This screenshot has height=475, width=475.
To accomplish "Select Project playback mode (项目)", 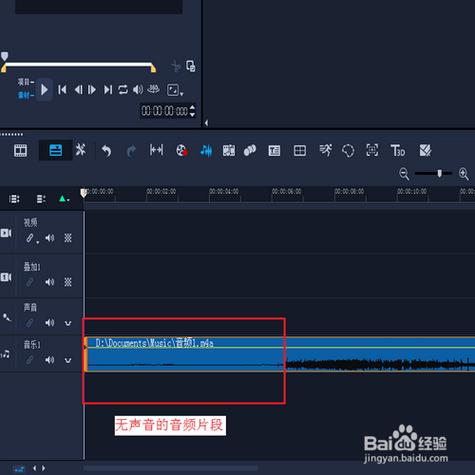I will coord(26,82).
